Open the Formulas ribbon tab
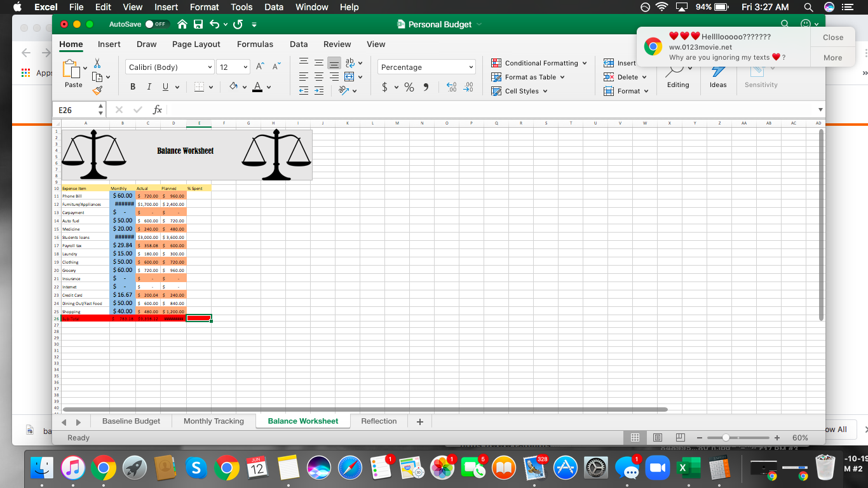 click(x=255, y=44)
